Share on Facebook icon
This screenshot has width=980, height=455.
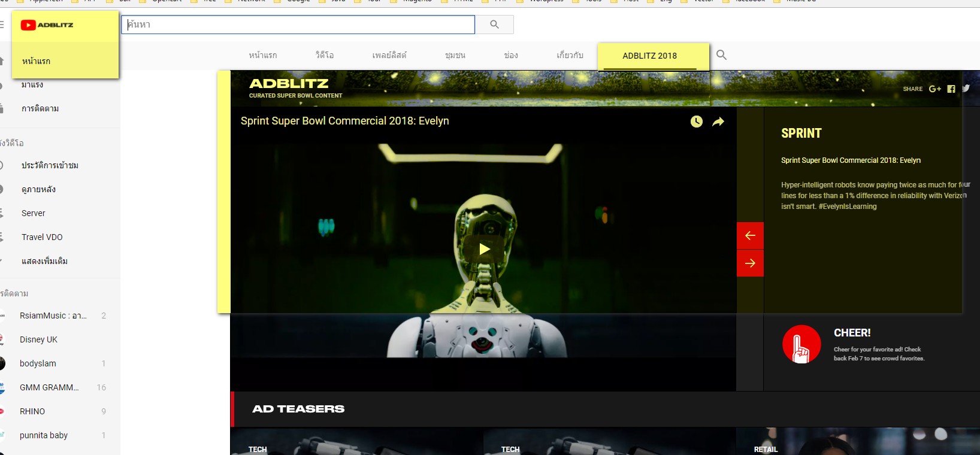(x=951, y=89)
